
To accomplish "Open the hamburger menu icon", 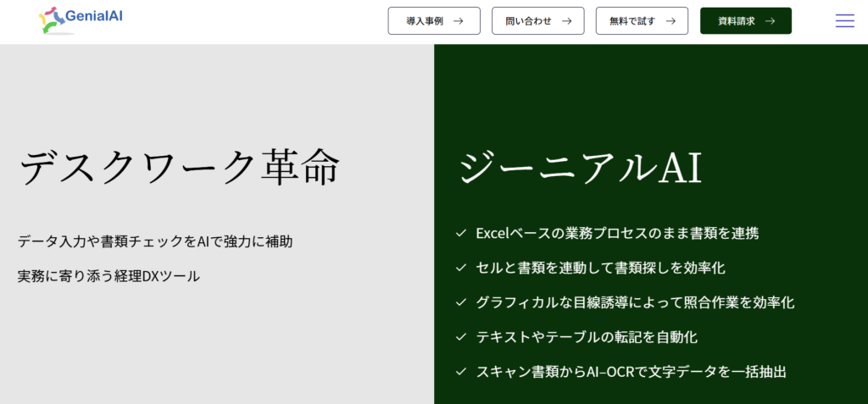I will [845, 21].
